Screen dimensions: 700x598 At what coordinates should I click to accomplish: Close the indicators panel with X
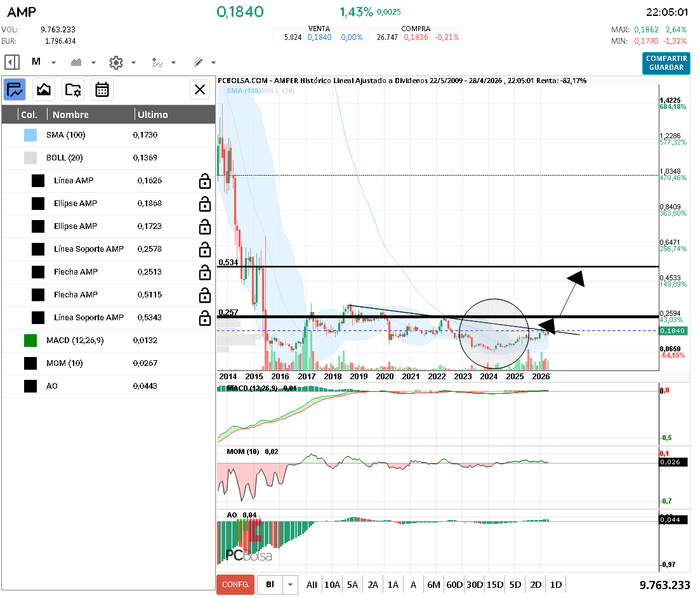[x=200, y=89]
